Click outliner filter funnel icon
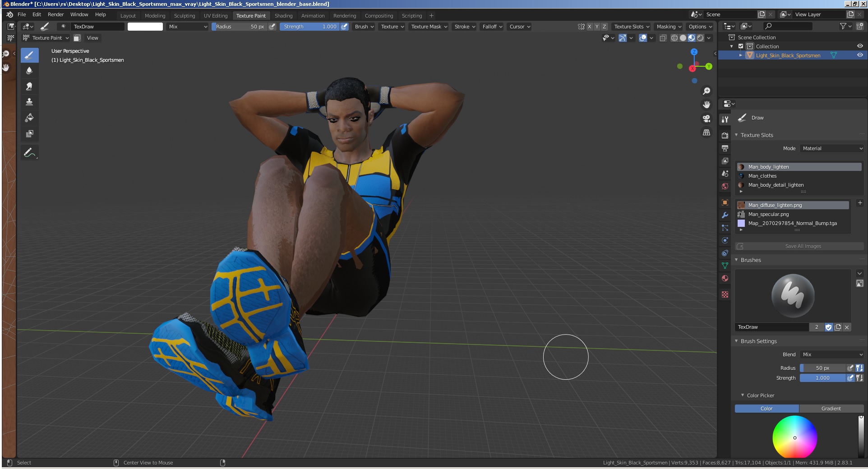This screenshot has width=868, height=469. coord(845,26)
